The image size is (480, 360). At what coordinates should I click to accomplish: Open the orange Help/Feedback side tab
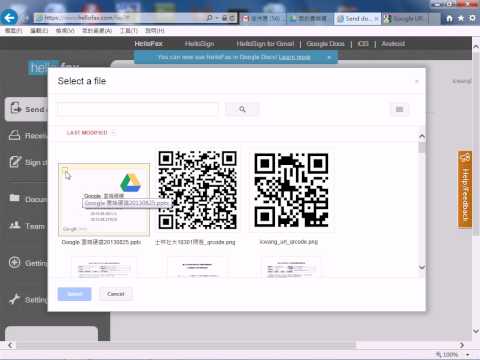coord(465,189)
